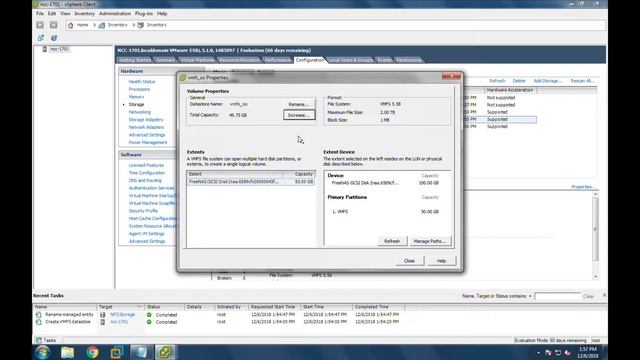
Task: Switch to the Events tab
Action: [x=384, y=60]
